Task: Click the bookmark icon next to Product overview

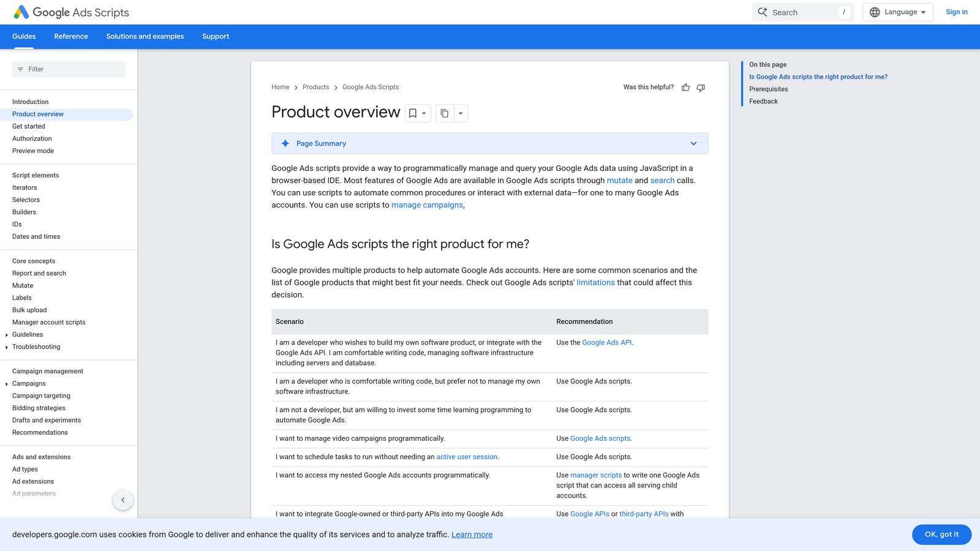Action: click(x=413, y=113)
